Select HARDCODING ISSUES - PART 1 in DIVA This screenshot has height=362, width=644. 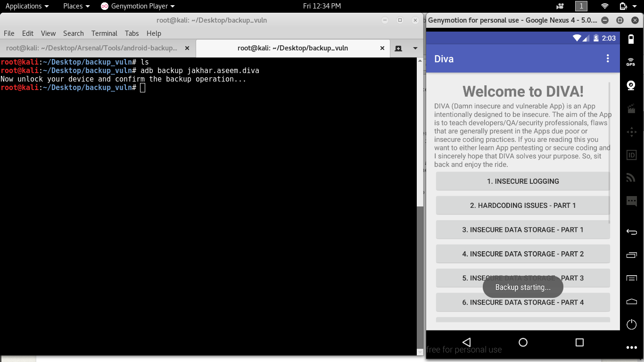click(523, 206)
